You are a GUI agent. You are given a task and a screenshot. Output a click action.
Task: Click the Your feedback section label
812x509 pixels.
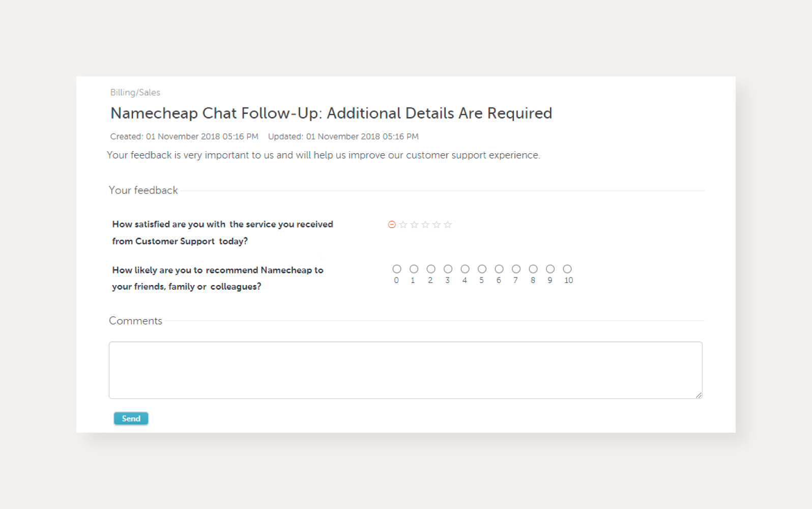143,190
